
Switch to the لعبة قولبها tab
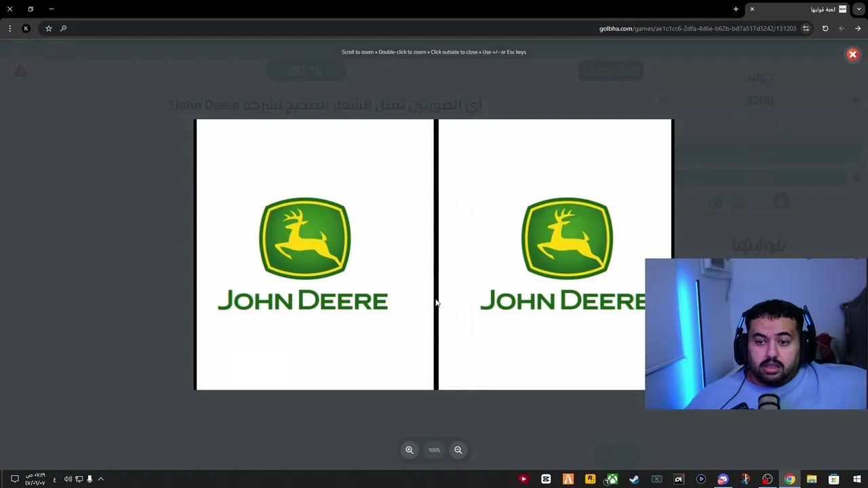(x=797, y=9)
